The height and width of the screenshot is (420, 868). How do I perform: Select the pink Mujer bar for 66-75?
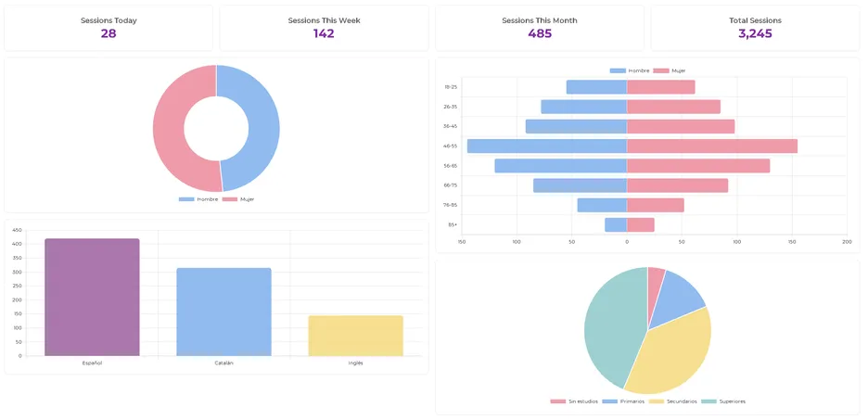tap(677, 185)
